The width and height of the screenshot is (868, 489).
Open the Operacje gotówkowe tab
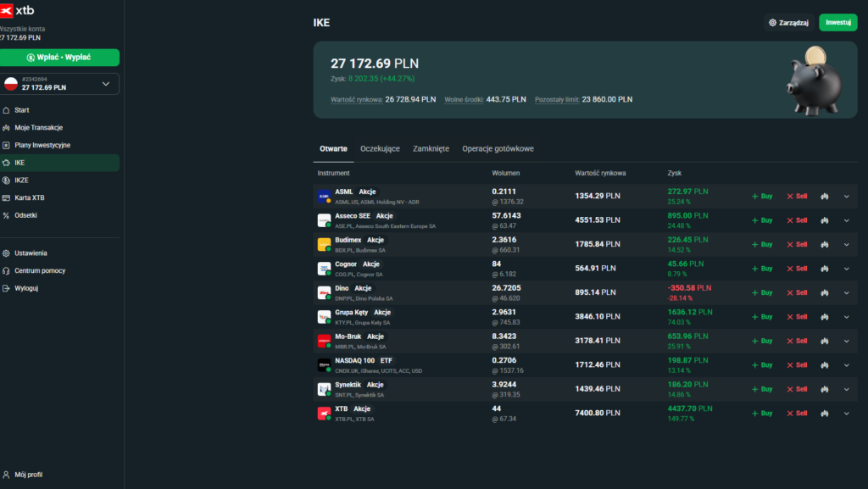click(498, 149)
